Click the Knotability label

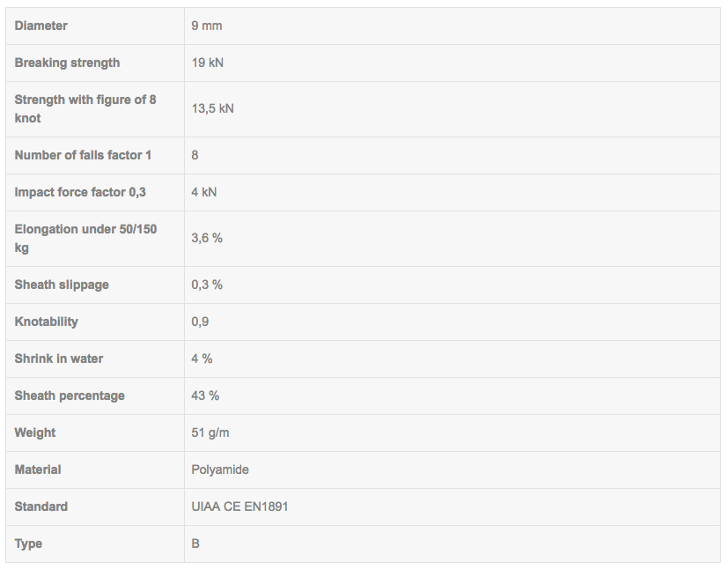point(46,321)
